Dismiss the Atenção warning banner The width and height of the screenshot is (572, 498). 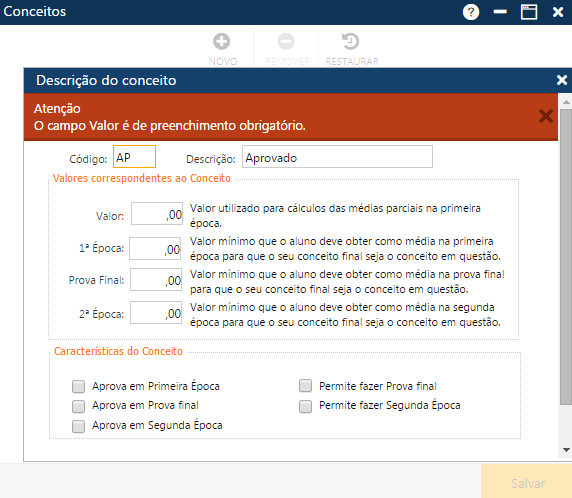pyautogui.click(x=546, y=116)
